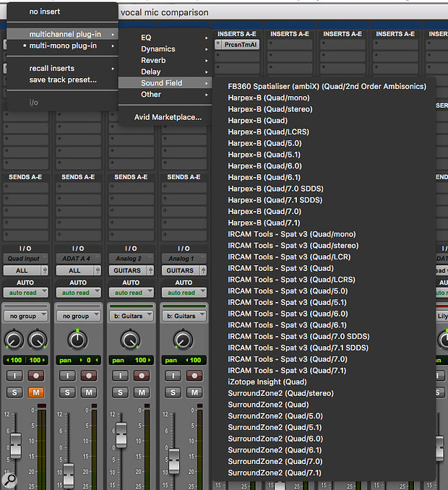Select no insert menu option

tap(62, 12)
